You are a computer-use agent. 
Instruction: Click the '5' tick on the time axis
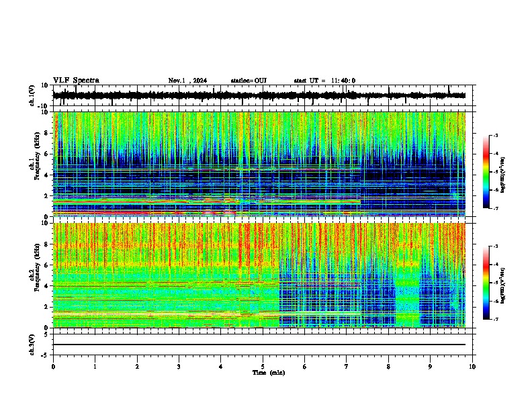(x=263, y=367)
